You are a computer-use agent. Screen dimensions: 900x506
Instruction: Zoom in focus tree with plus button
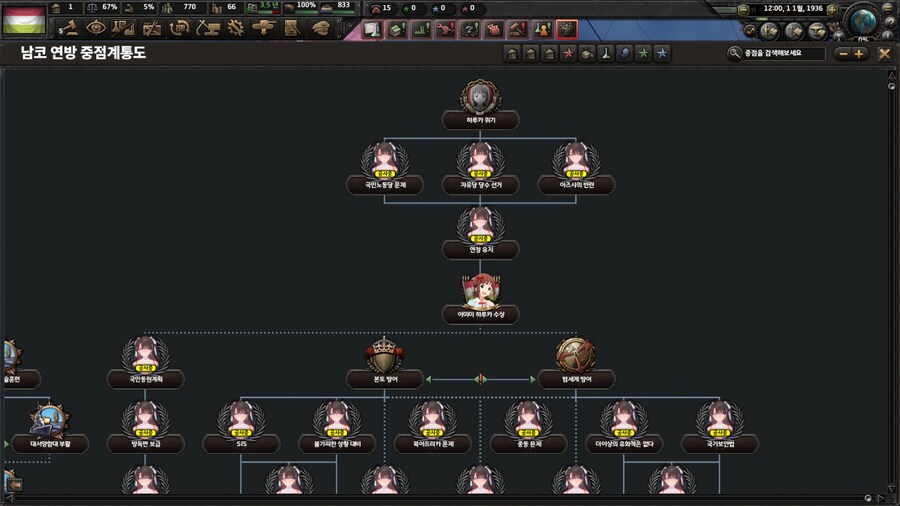pos(859,53)
